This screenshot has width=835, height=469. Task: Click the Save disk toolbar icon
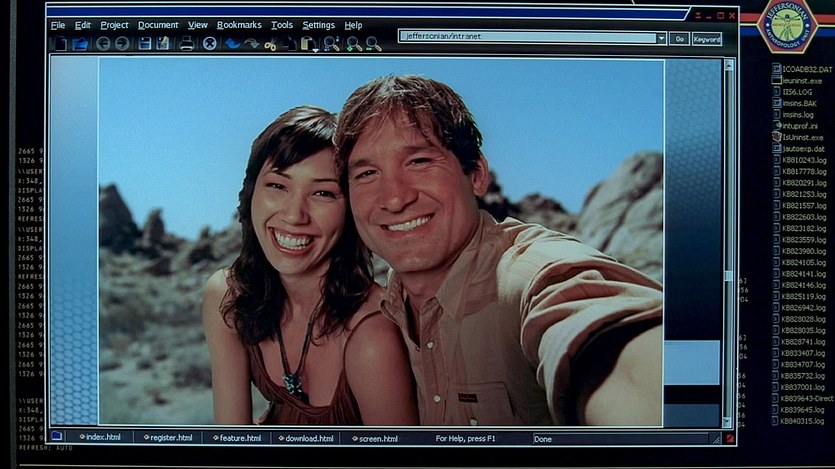pos(145,44)
